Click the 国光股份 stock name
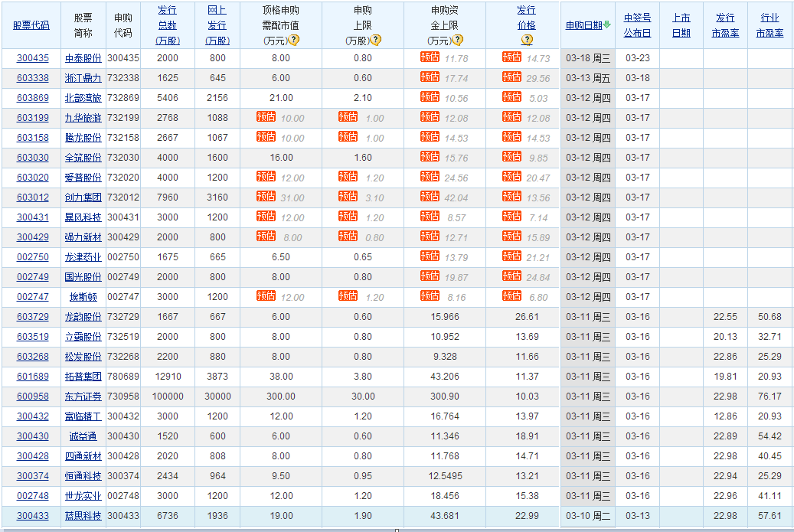 coord(83,277)
